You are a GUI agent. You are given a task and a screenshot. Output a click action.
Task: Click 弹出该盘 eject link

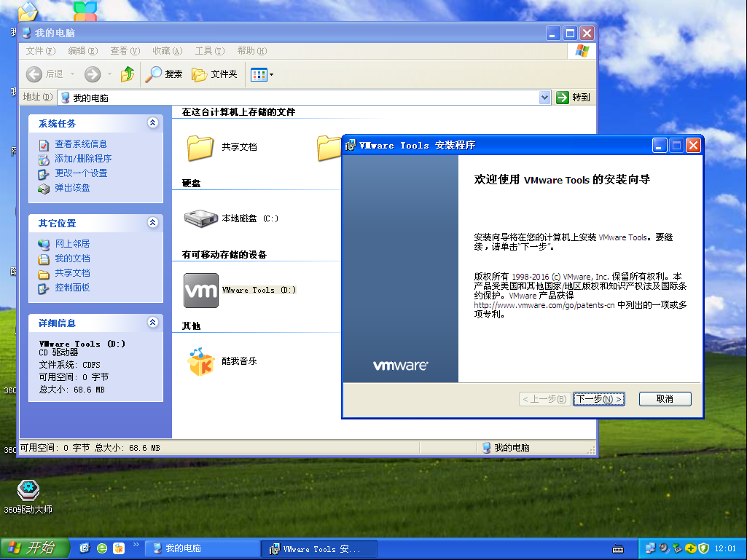pos(72,188)
